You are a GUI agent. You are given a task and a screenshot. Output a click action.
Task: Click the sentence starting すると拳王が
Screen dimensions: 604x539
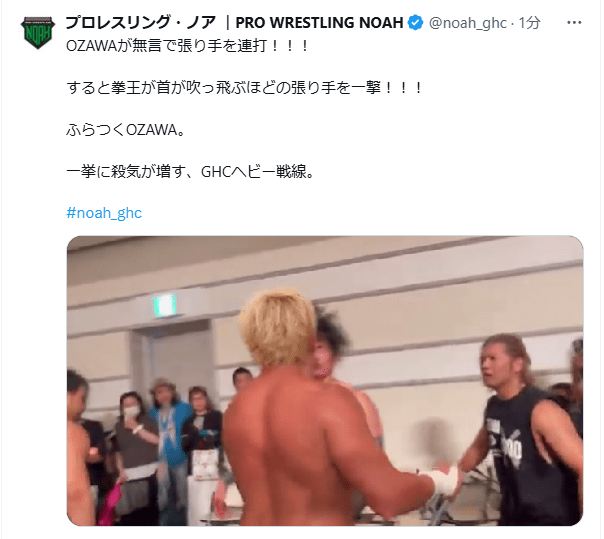tap(245, 87)
